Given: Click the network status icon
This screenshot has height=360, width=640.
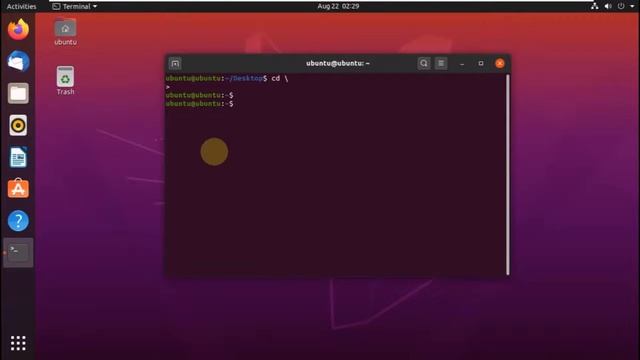Looking at the screenshot, I should point(595,6).
